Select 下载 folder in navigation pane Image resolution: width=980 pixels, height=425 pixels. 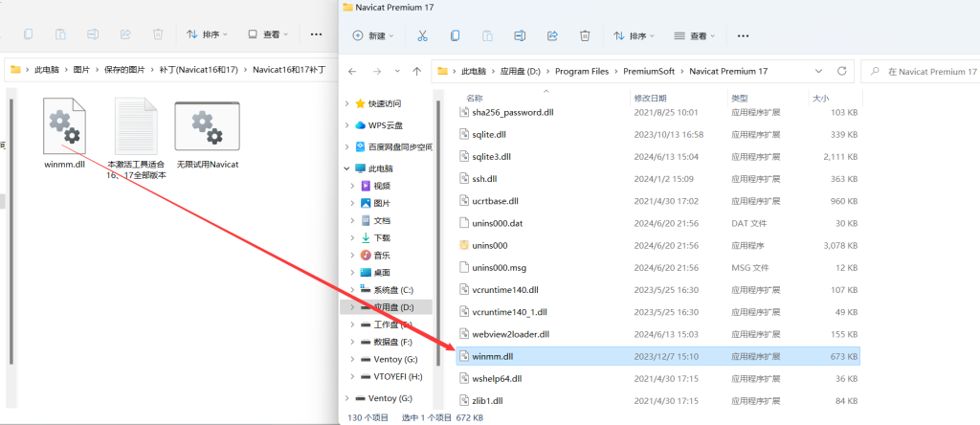coord(382,237)
